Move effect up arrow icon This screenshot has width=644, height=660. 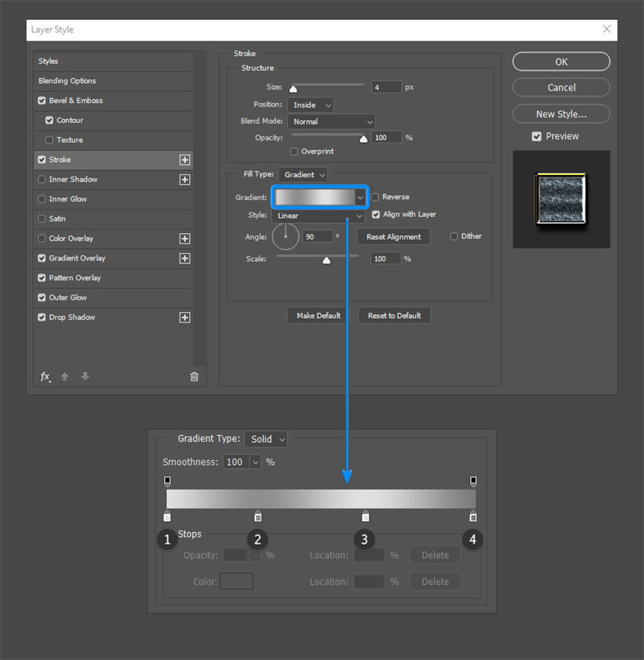pyautogui.click(x=65, y=376)
